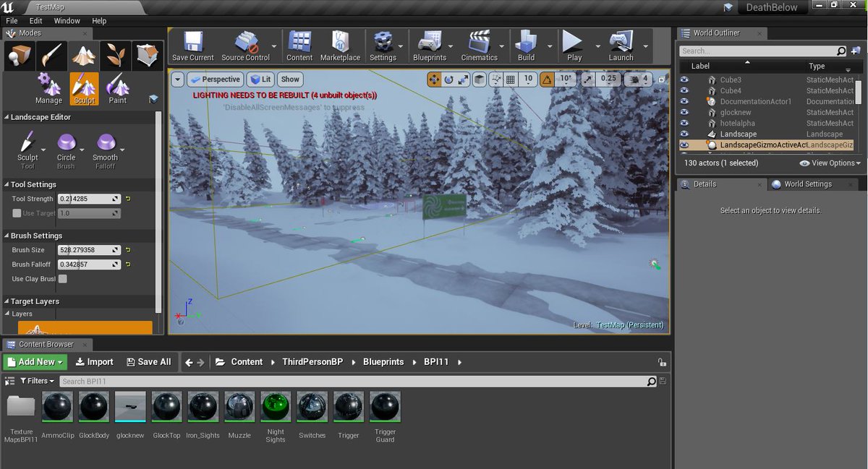
Task: Toggle rotation angle snapping
Action: (x=548, y=79)
